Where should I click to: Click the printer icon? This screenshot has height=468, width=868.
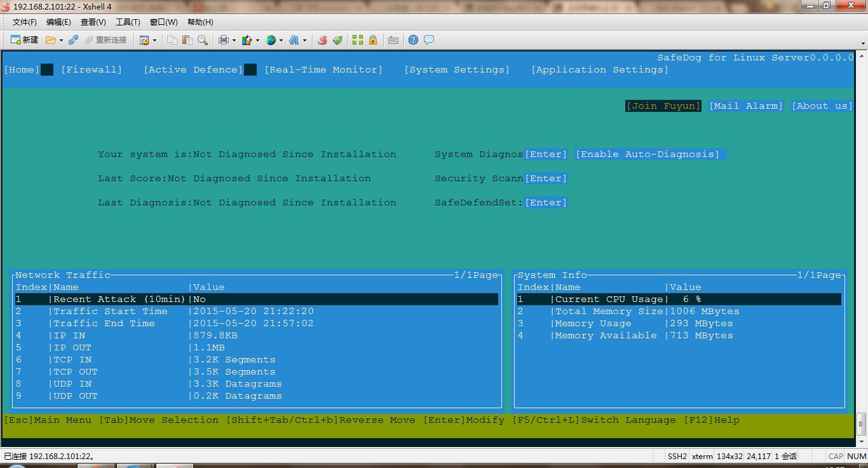click(224, 40)
